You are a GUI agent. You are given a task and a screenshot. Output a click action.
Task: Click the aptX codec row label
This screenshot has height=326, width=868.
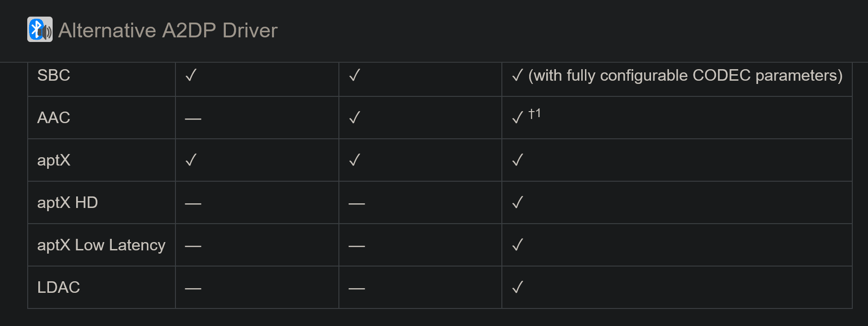click(x=54, y=160)
